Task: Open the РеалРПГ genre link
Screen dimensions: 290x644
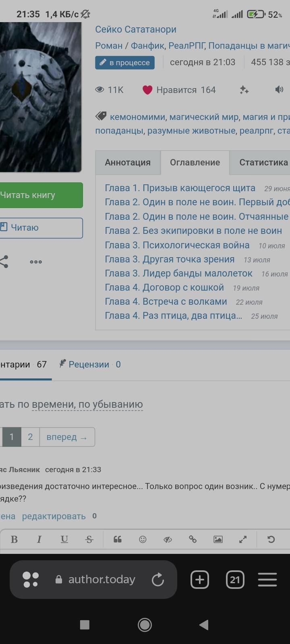Action: point(186,46)
